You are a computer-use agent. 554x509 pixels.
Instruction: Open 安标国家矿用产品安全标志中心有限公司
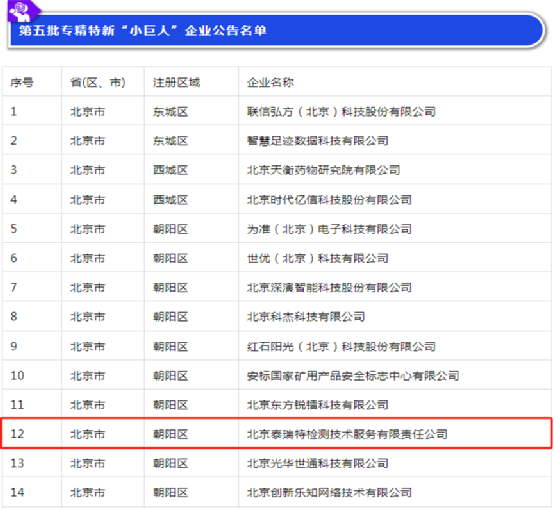[353, 376]
